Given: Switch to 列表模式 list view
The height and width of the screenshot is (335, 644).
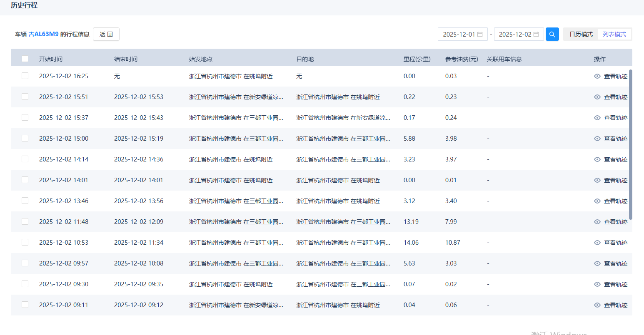Looking at the screenshot, I should (x=614, y=34).
